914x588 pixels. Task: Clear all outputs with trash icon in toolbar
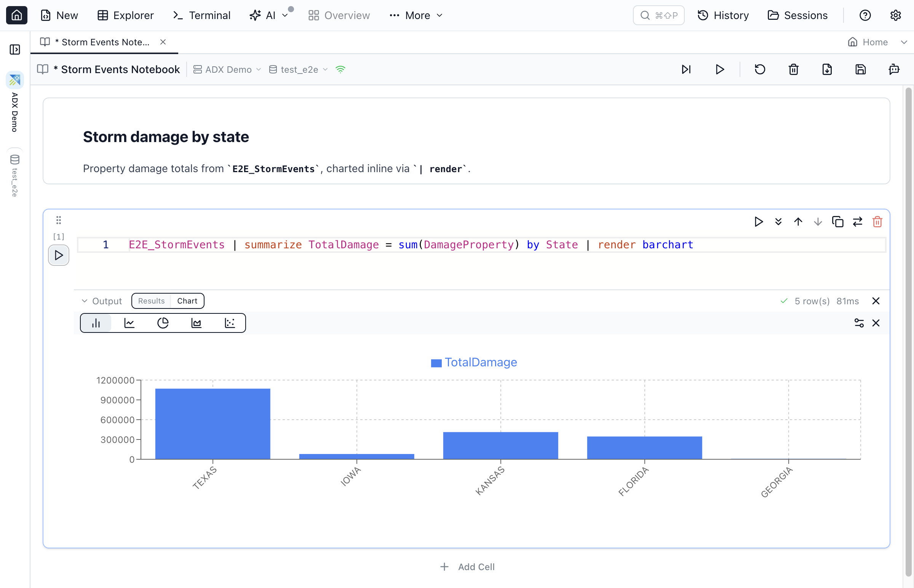click(x=793, y=69)
